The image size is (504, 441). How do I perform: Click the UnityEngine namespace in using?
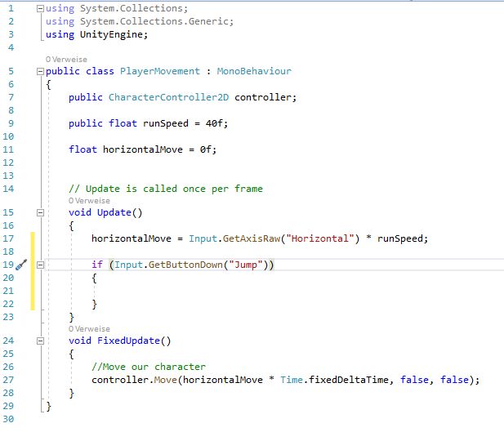(x=114, y=34)
